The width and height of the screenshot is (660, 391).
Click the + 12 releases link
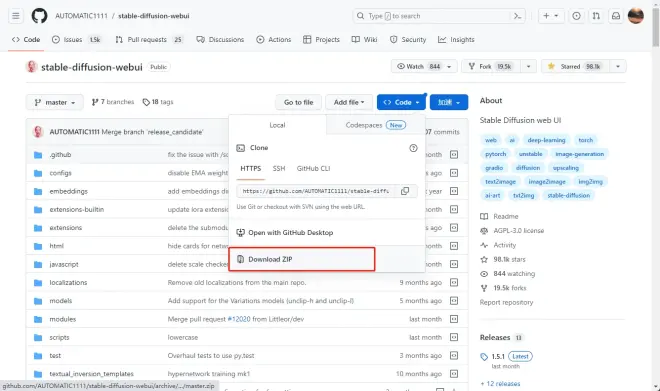click(x=500, y=383)
